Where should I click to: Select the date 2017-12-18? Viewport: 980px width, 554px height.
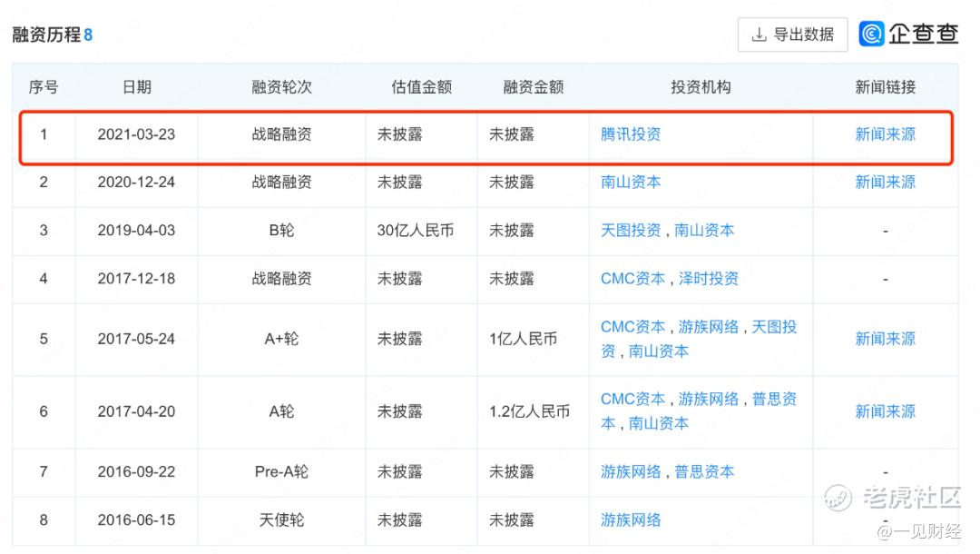pos(136,278)
